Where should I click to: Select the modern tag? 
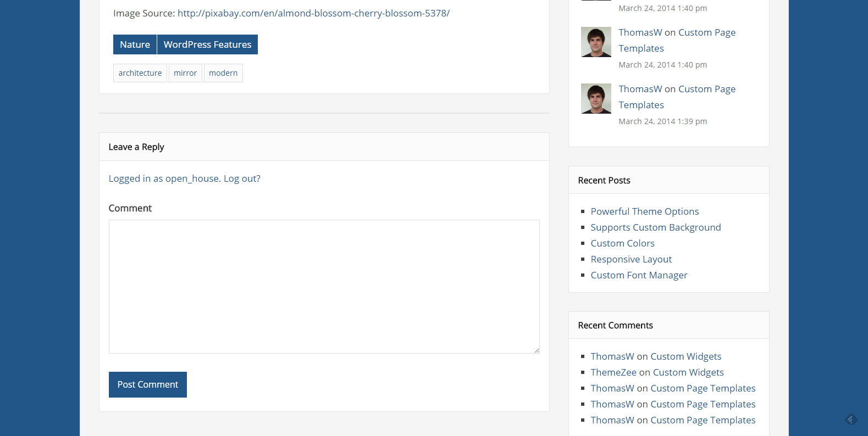pyautogui.click(x=223, y=73)
